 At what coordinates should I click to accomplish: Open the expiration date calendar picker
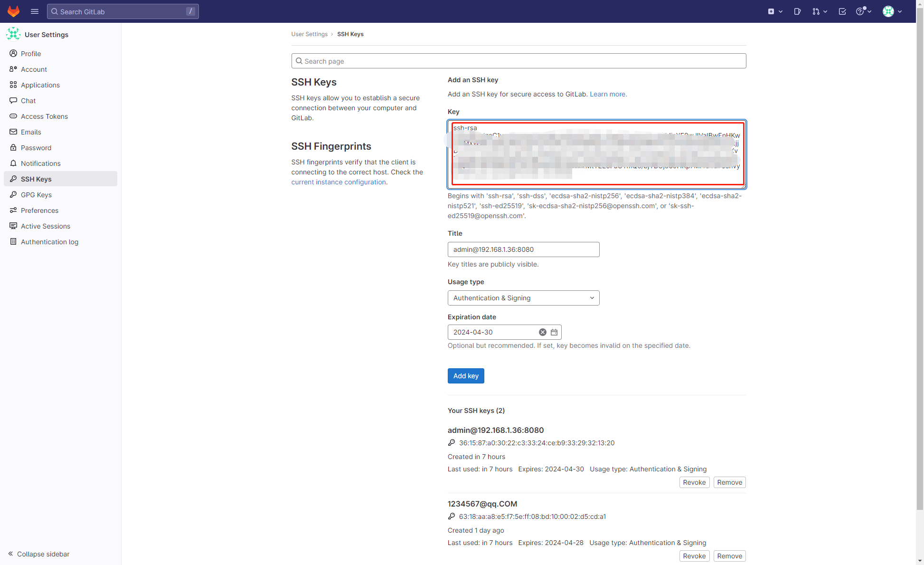pyautogui.click(x=554, y=332)
